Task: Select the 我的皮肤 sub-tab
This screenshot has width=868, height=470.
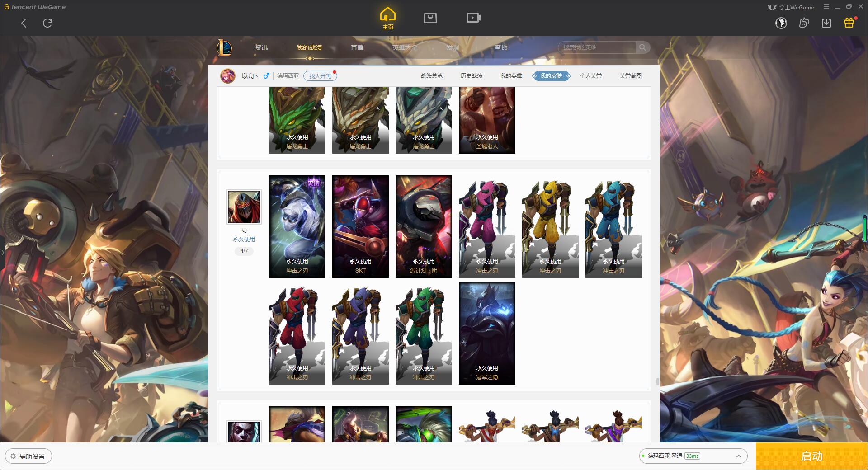Action: [x=551, y=76]
